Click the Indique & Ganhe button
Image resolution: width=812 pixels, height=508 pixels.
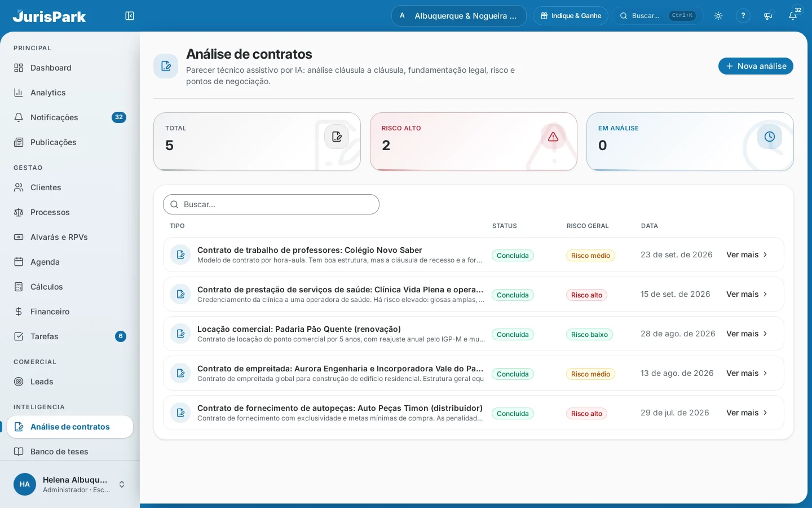(x=571, y=16)
